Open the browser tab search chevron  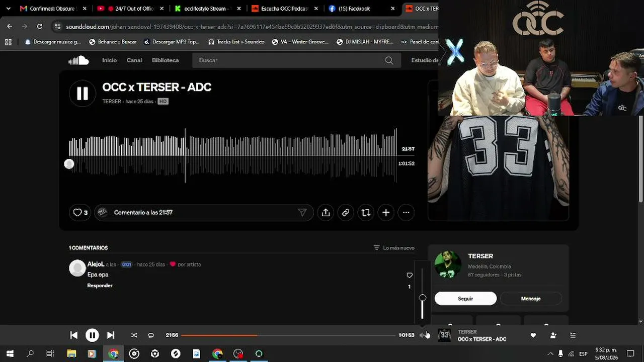(8, 9)
